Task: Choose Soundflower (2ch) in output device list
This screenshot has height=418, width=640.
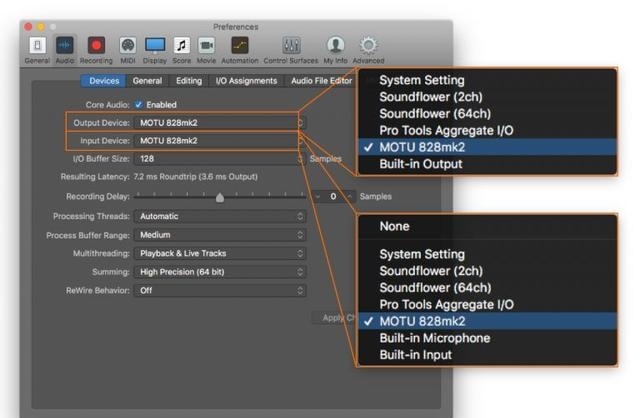Action: coord(487,97)
